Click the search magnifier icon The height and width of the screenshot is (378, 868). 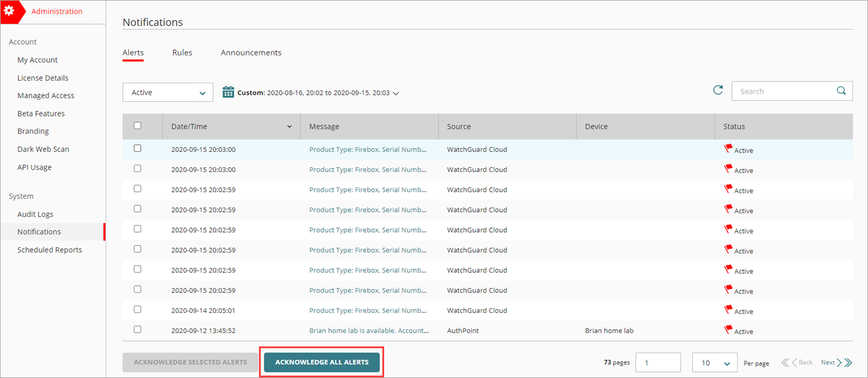click(x=841, y=91)
